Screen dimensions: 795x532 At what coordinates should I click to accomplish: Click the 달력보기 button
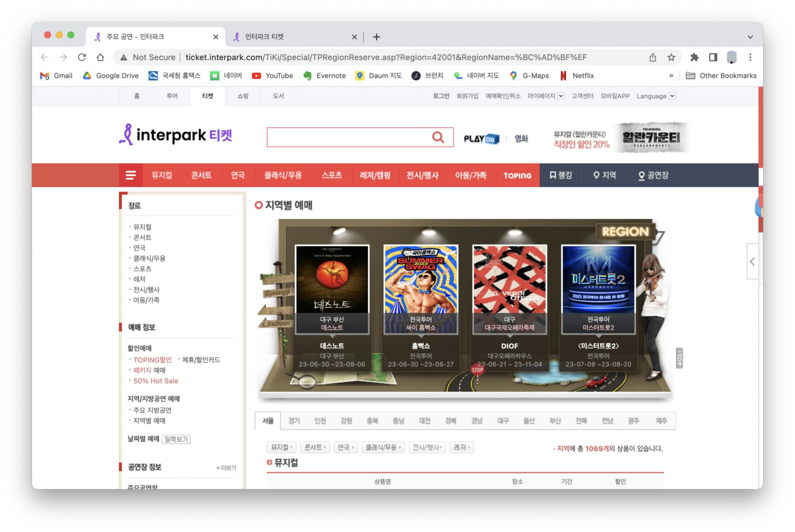coord(176,439)
